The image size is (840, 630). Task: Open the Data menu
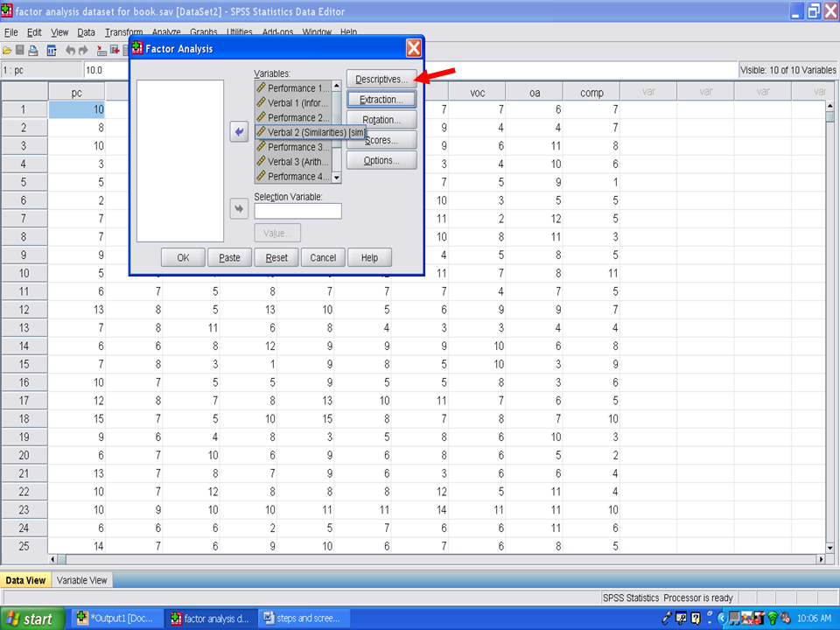(86, 32)
